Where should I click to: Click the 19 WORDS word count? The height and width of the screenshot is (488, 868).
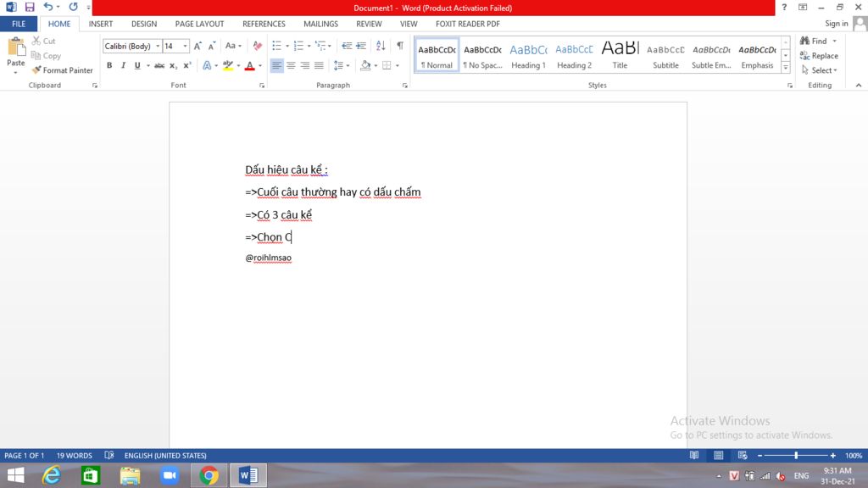75,455
